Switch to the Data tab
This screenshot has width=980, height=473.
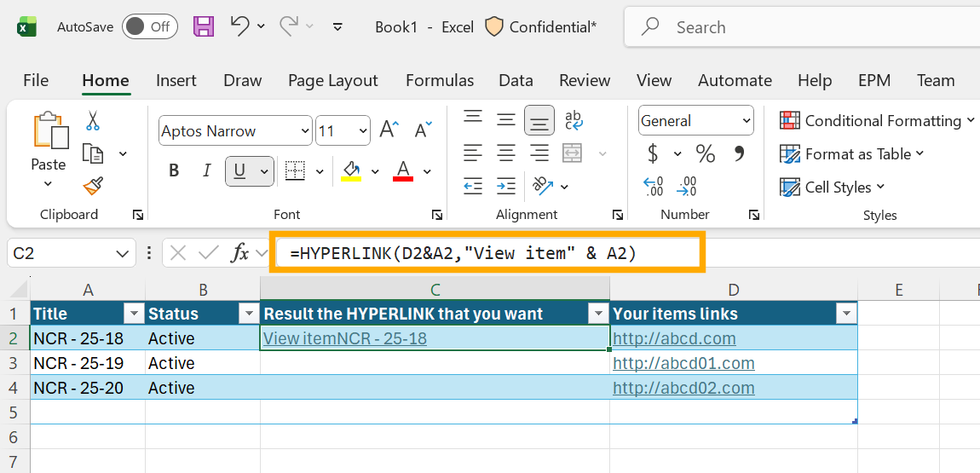[516, 81]
